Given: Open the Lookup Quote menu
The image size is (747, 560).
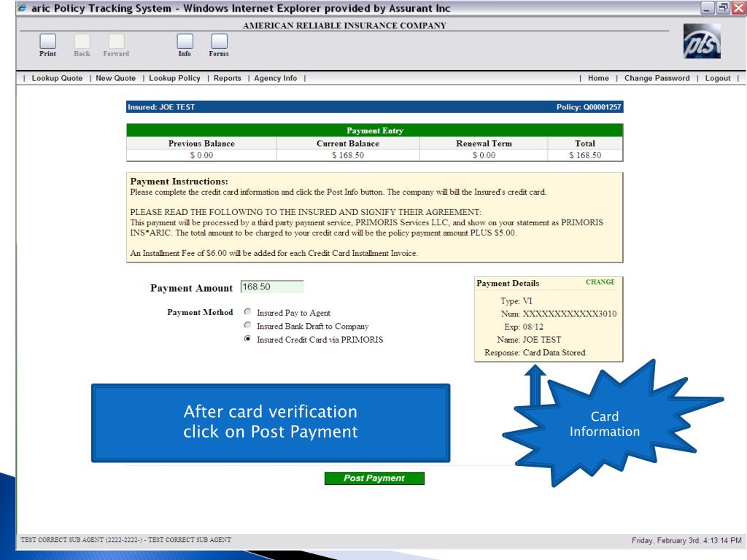Looking at the screenshot, I should coord(57,78).
